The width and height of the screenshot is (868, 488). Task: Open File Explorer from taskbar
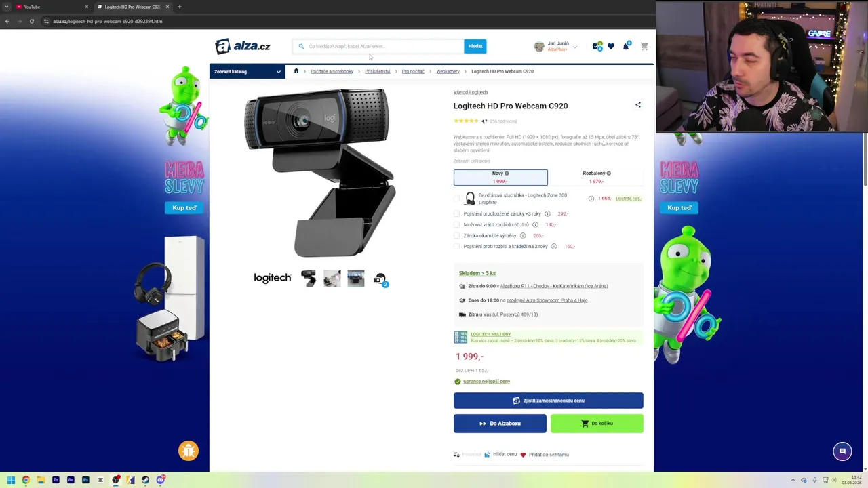tap(41, 480)
